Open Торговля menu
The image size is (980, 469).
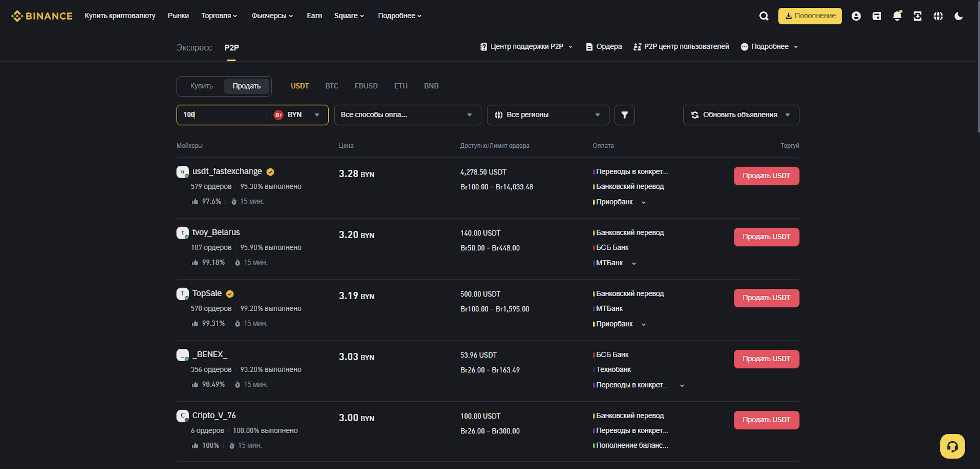219,16
